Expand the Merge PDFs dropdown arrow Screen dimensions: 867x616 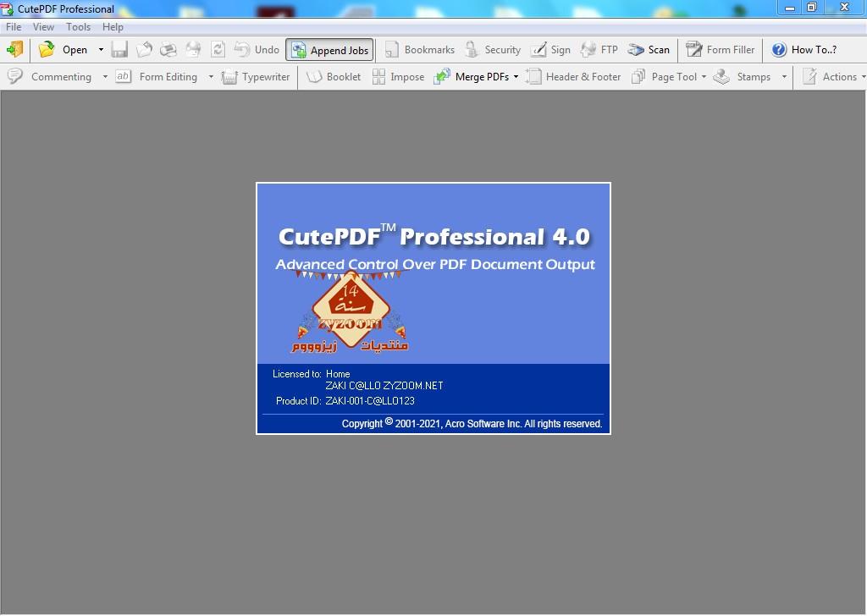click(x=516, y=77)
